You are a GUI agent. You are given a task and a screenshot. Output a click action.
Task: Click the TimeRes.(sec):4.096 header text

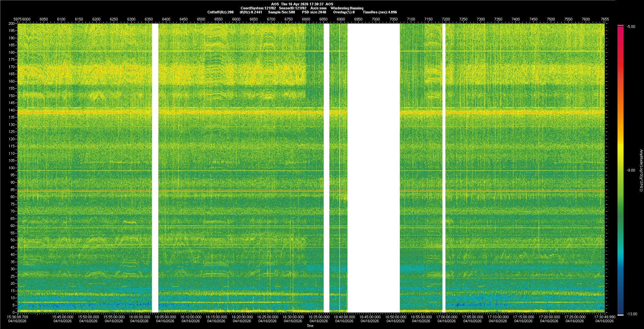[x=380, y=12]
